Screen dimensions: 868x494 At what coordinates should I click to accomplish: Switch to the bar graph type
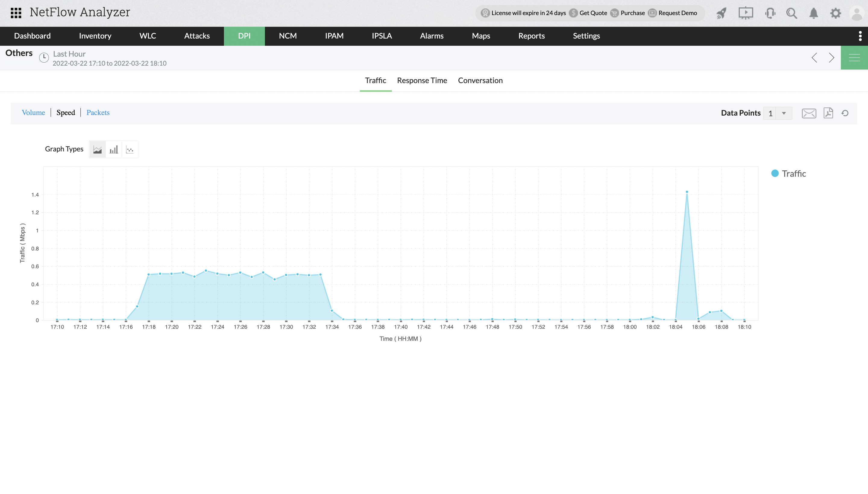pos(114,149)
